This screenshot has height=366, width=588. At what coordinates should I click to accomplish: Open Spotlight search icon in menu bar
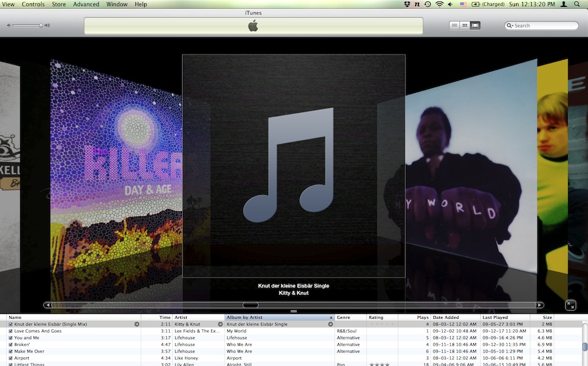(x=577, y=4)
